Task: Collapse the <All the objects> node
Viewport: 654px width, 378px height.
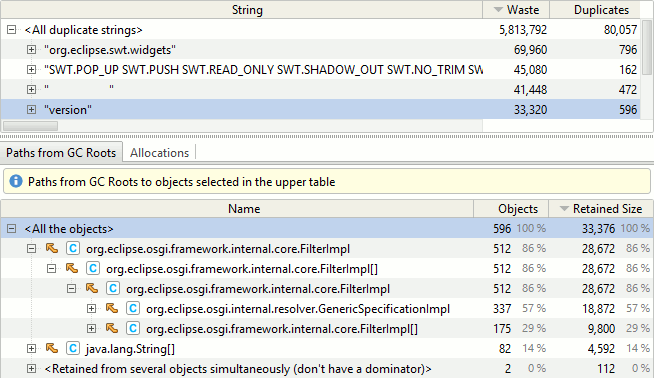Action: click(12, 229)
